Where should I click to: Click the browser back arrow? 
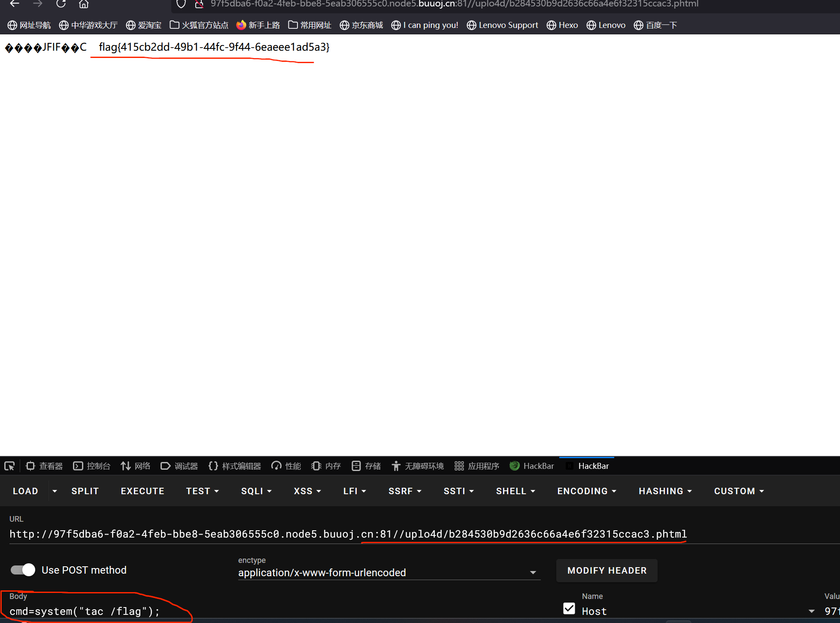(x=15, y=4)
